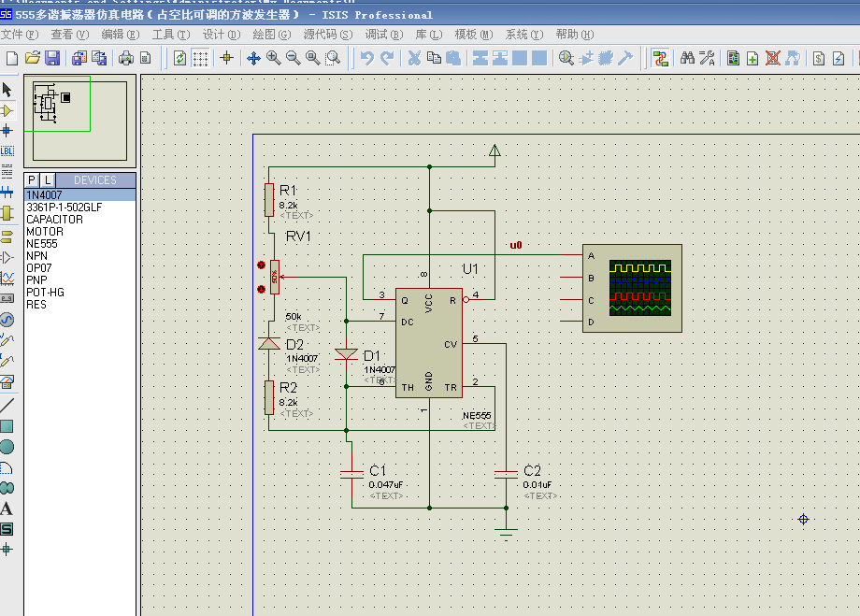Generate the bill of materials

(x=819, y=58)
